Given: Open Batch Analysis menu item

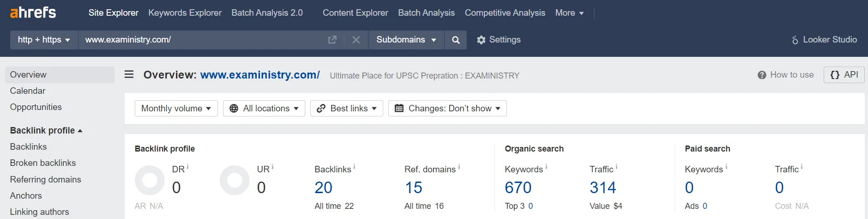Looking at the screenshot, I should pyautogui.click(x=426, y=13).
